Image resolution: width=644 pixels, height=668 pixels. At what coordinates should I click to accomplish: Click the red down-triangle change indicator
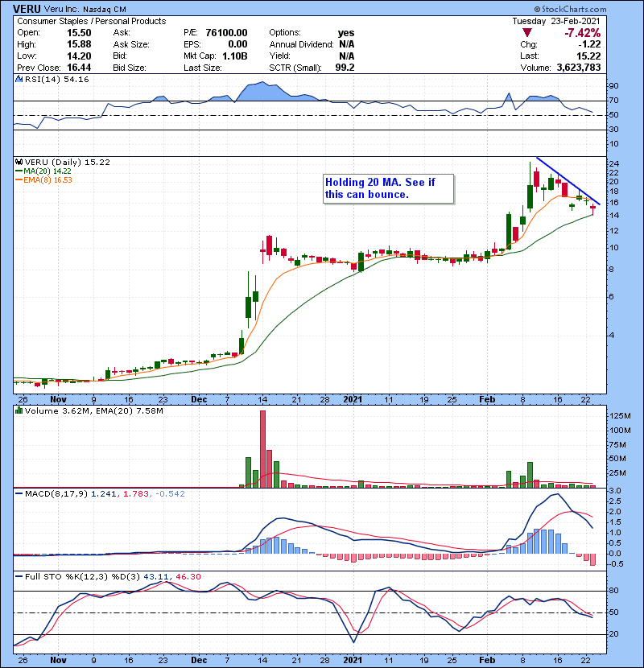point(526,33)
